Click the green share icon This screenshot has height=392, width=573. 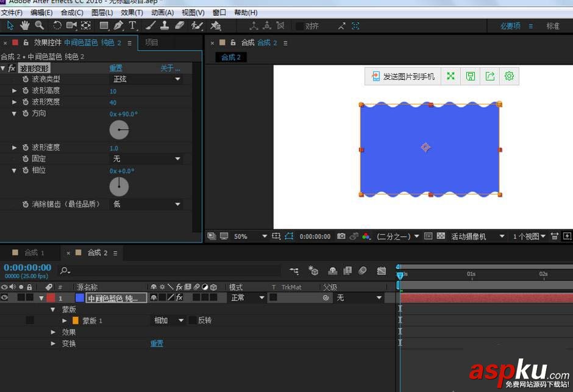coord(489,76)
